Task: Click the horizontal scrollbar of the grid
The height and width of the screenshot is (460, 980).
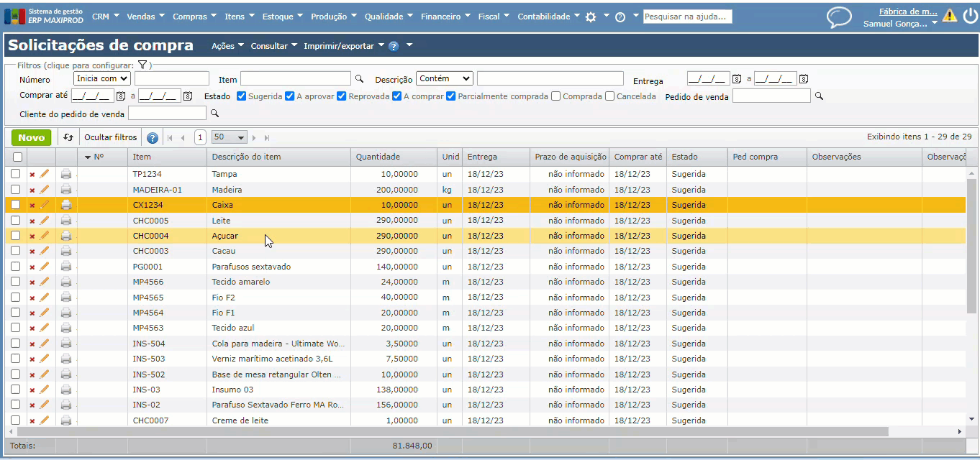Action: tap(460, 431)
